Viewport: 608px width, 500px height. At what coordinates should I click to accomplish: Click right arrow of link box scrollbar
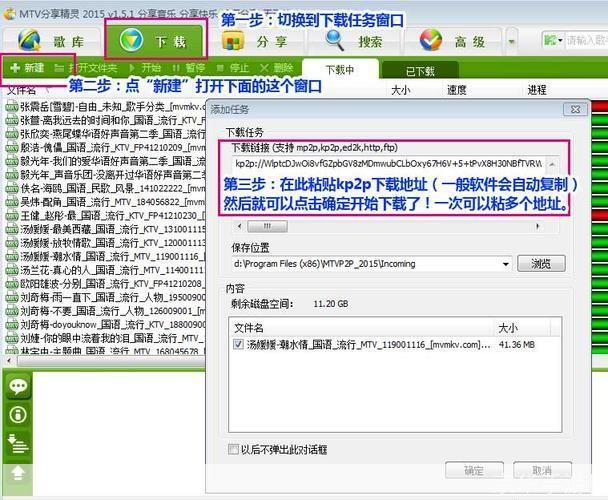coord(538,226)
